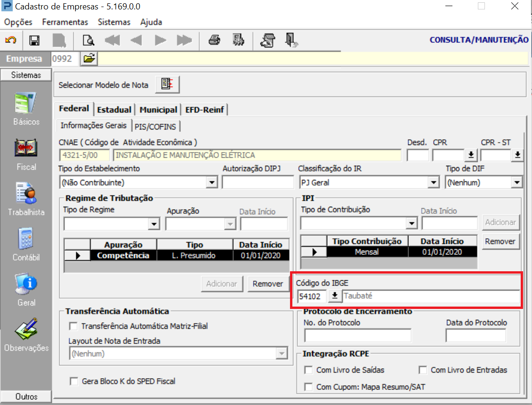Image resolution: width=532 pixels, height=405 pixels.
Task: Click the Sistemas sidebar header button
Action: point(26,75)
